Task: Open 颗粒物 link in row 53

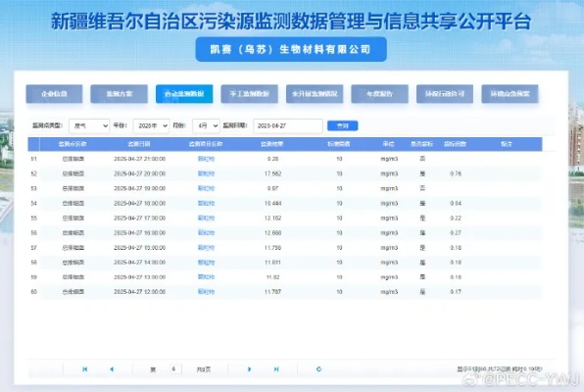Action: coord(206,188)
